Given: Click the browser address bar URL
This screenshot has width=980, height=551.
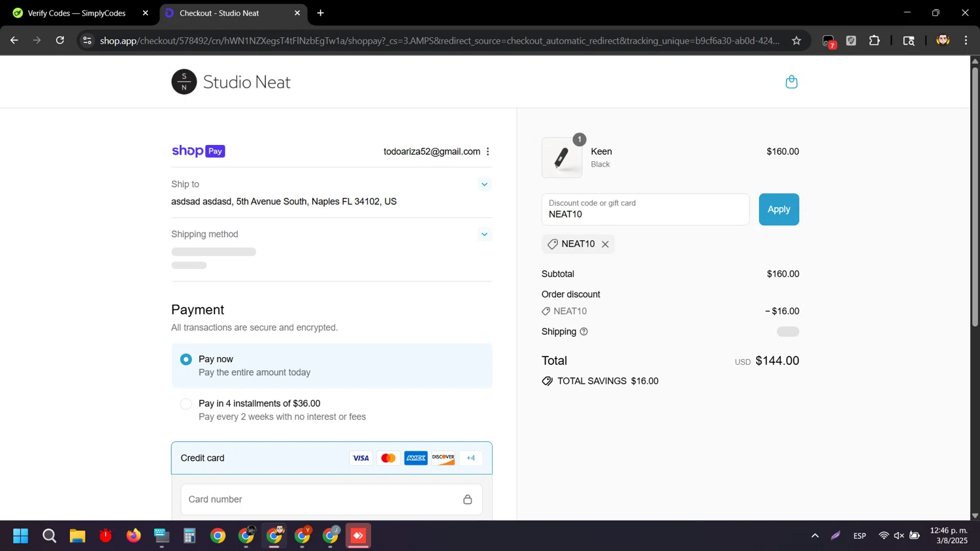Looking at the screenshot, I should [x=439, y=40].
